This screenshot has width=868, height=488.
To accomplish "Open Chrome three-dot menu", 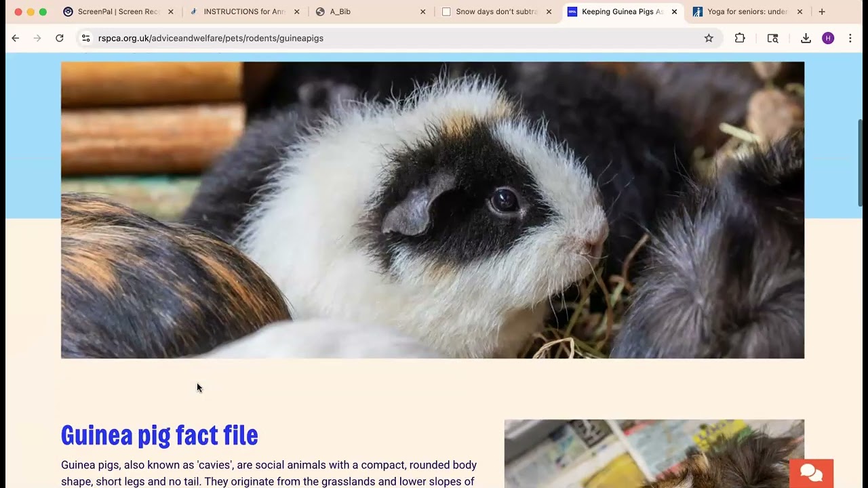I will tap(850, 38).
